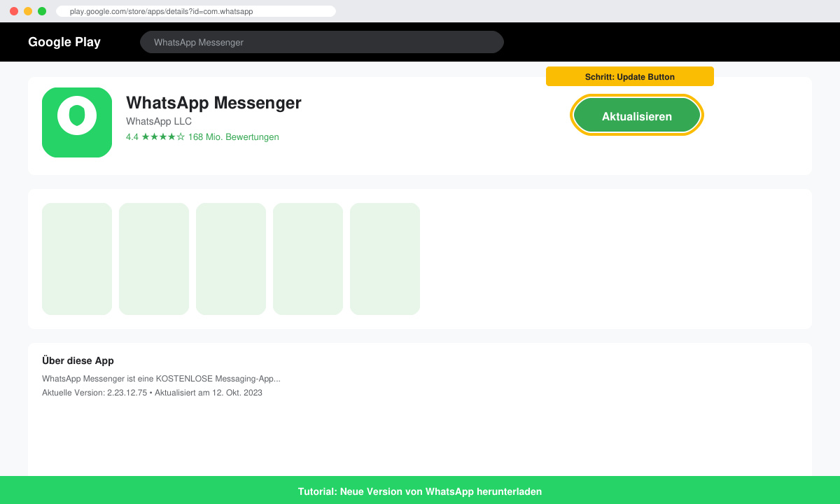This screenshot has height=504, width=840.
Task: Click the Aktualisieren update button
Action: (x=637, y=115)
